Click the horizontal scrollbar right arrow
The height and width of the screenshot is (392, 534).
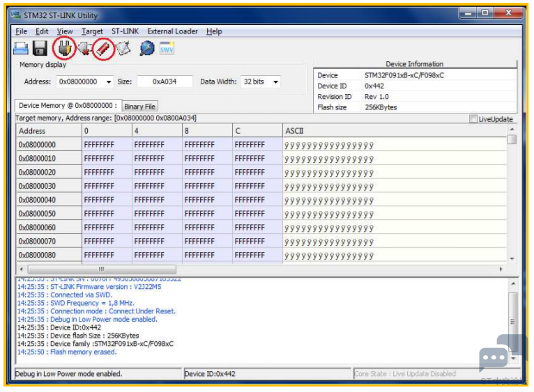(501, 269)
